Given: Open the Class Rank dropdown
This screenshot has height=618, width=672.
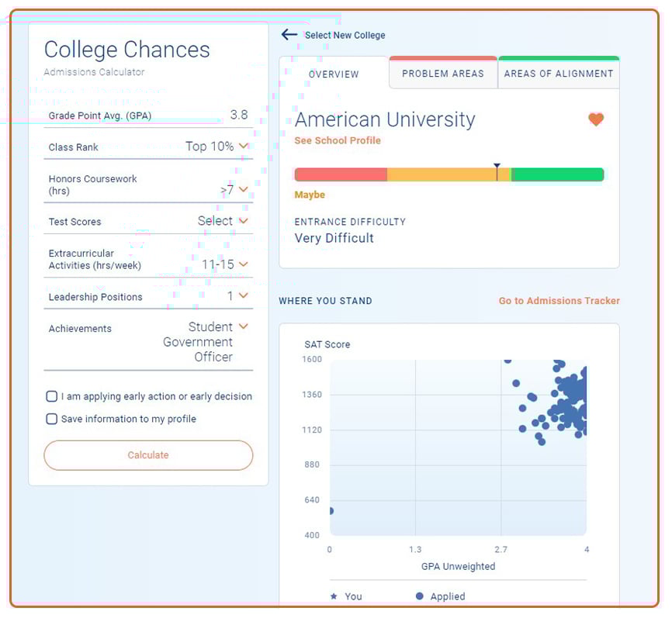Looking at the screenshot, I should pyautogui.click(x=244, y=147).
